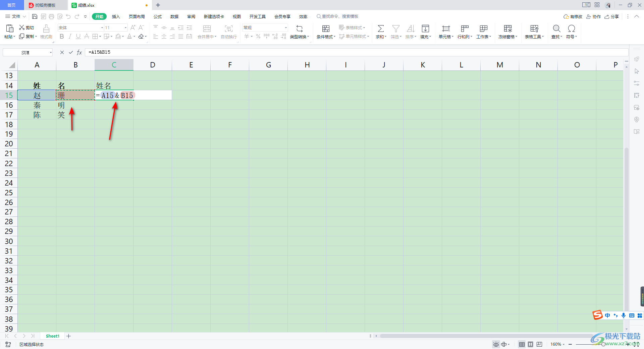Click the command search box (查找命令)
This screenshot has height=349, width=644.
338,16
